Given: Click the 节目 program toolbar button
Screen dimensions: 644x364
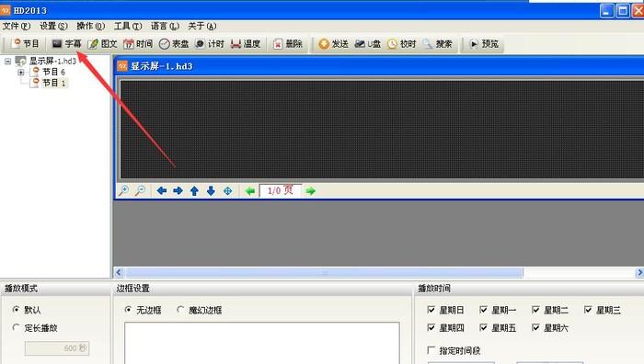Looking at the screenshot, I should pos(26,43).
